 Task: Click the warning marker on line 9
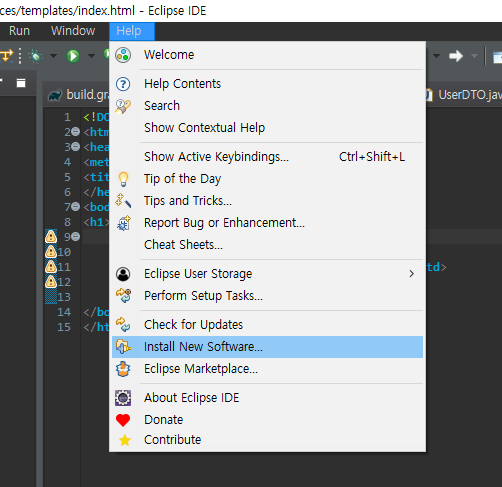point(51,237)
